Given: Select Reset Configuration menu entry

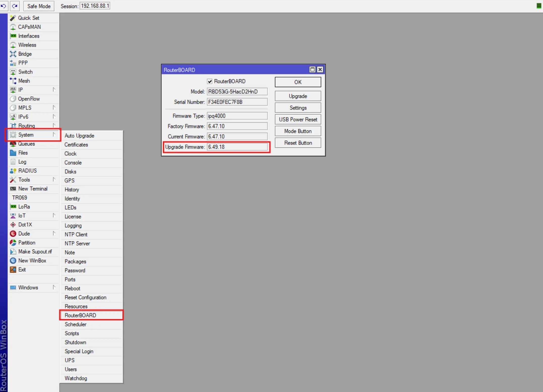Looking at the screenshot, I should 91,297.
